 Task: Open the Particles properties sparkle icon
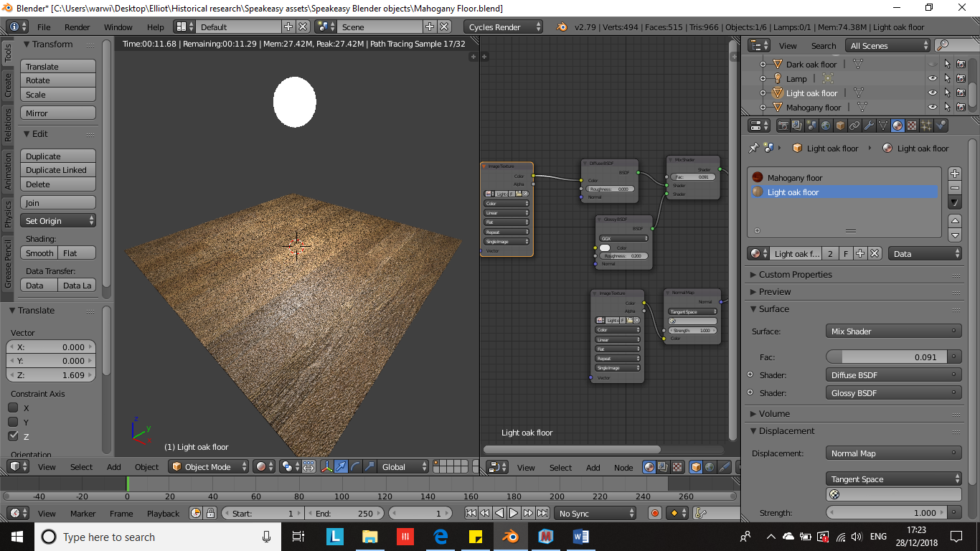(926, 126)
